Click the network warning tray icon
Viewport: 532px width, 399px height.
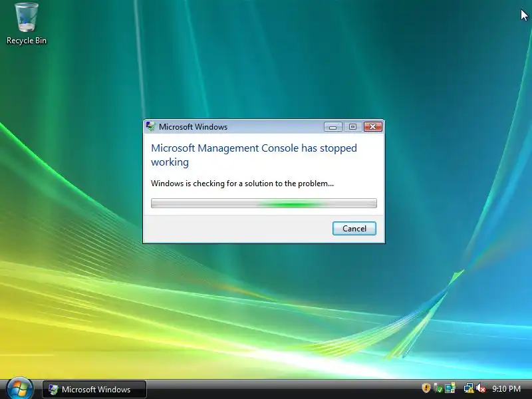(469, 388)
